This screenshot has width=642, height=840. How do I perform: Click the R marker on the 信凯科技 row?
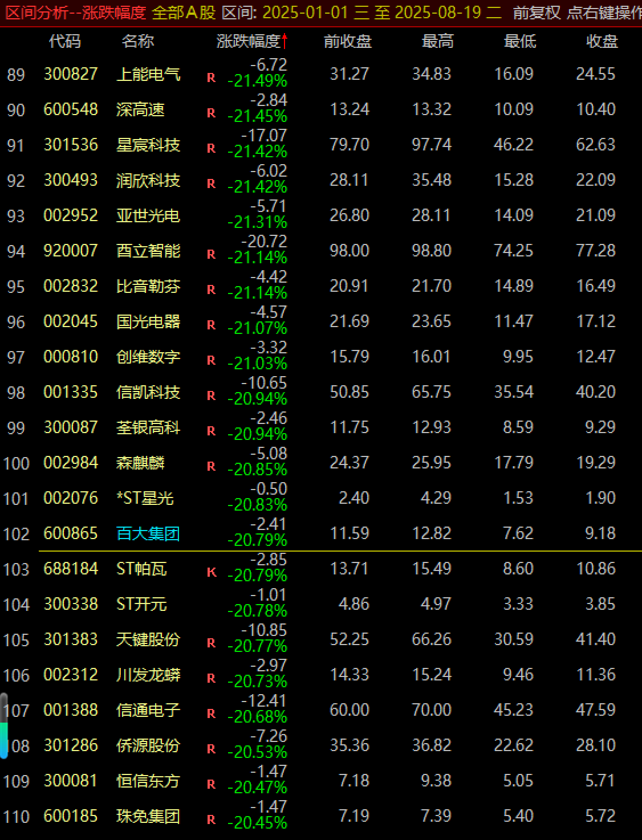pyautogui.click(x=212, y=395)
